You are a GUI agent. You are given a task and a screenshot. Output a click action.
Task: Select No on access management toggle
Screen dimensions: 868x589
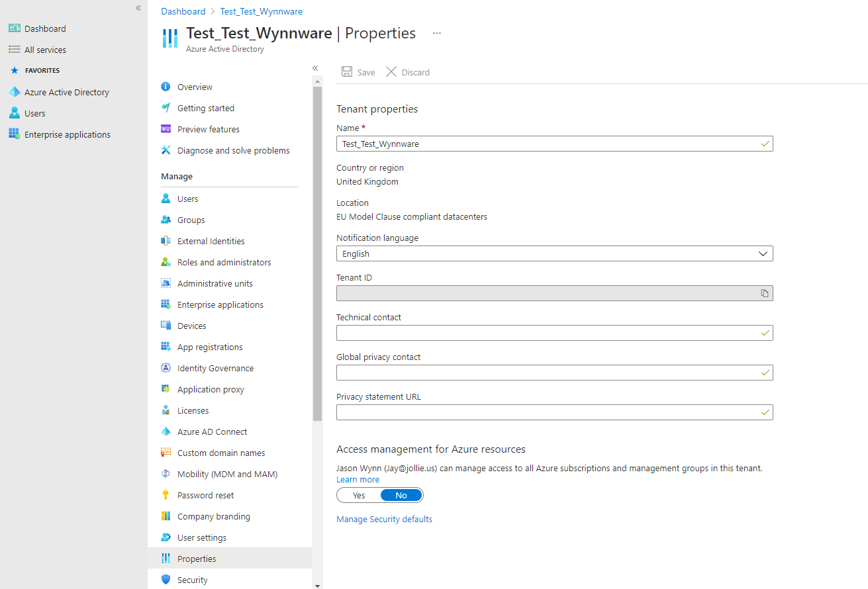401,495
